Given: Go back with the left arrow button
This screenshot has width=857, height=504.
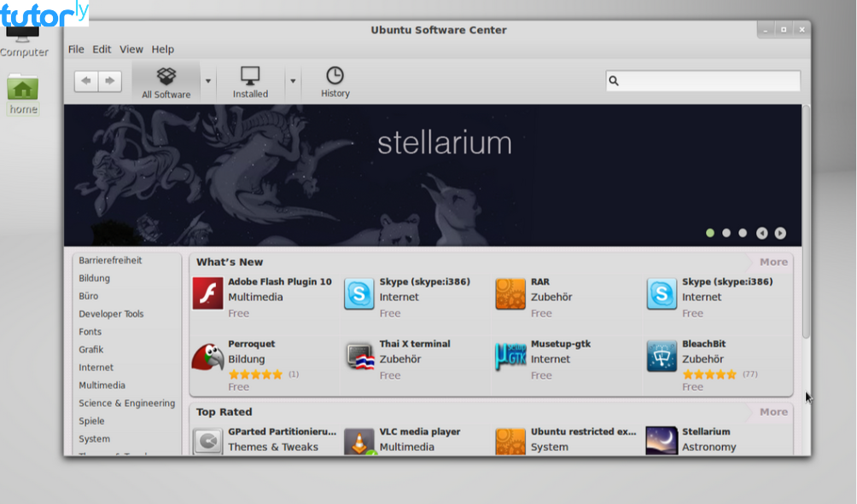Looking at the screenshot, I should click(x=86, y=81).
